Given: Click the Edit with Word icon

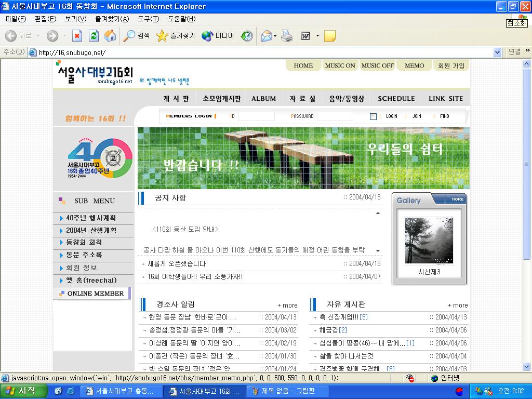Looking at the screenshot, I should (x=305, y=36).
